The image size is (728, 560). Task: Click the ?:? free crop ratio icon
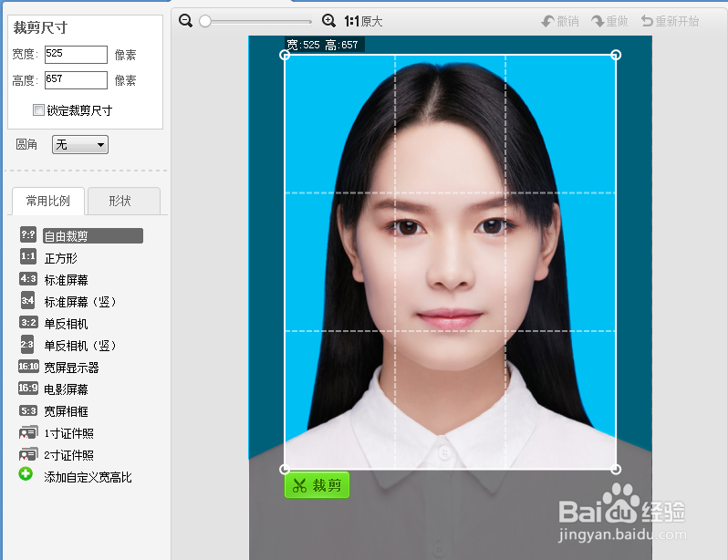pyautogui.click(x=28, y=234)
